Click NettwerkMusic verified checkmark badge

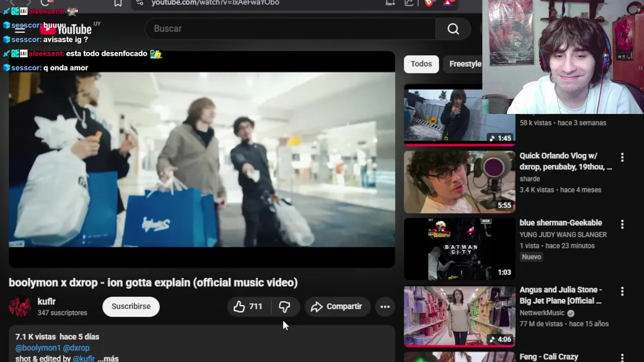tap(571, 313)
